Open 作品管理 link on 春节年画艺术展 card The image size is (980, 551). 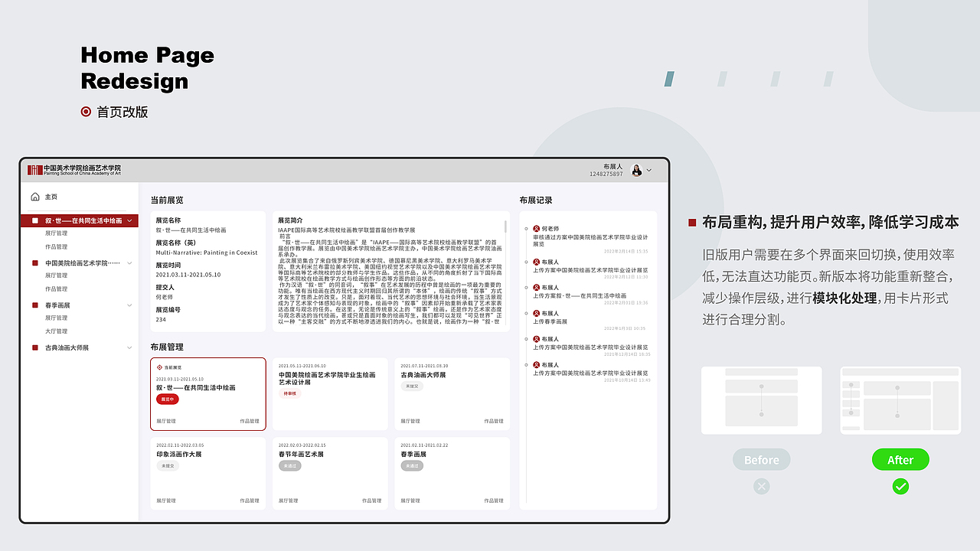[371, 500]
